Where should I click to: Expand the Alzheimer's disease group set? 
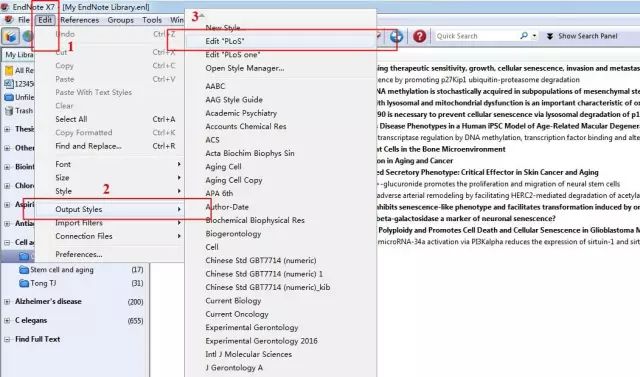point(7,302)
